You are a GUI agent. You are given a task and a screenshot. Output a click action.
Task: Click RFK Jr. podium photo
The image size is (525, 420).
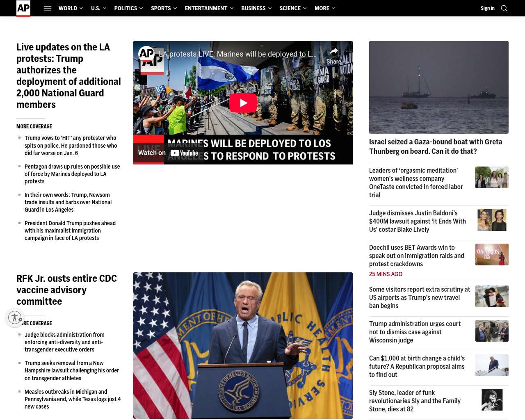tap(243, 345)
